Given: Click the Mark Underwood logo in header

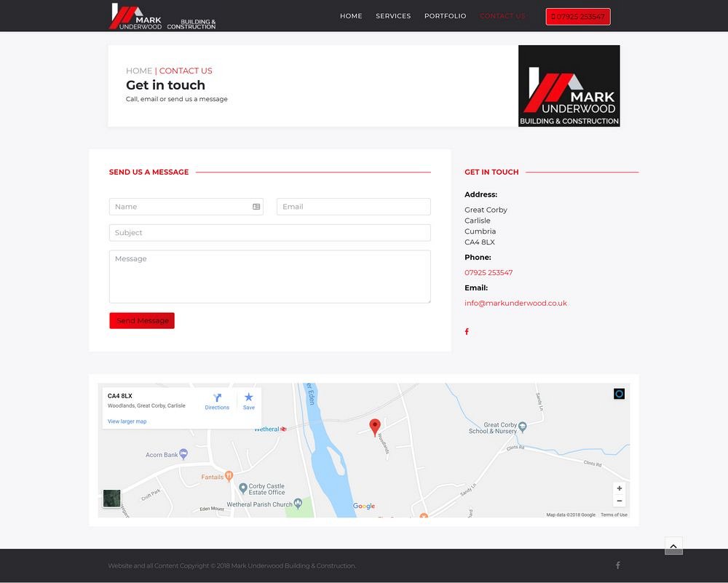Looking at the screenshot, I should tap(162, 16).
